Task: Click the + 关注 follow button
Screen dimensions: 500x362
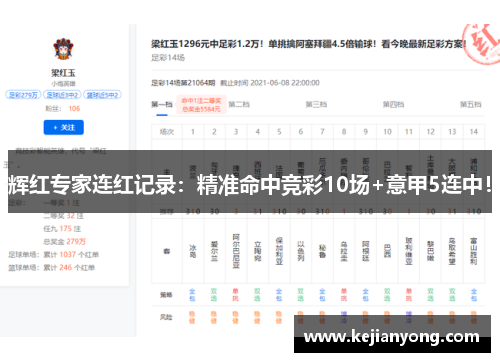Action: tap(63, 127)
